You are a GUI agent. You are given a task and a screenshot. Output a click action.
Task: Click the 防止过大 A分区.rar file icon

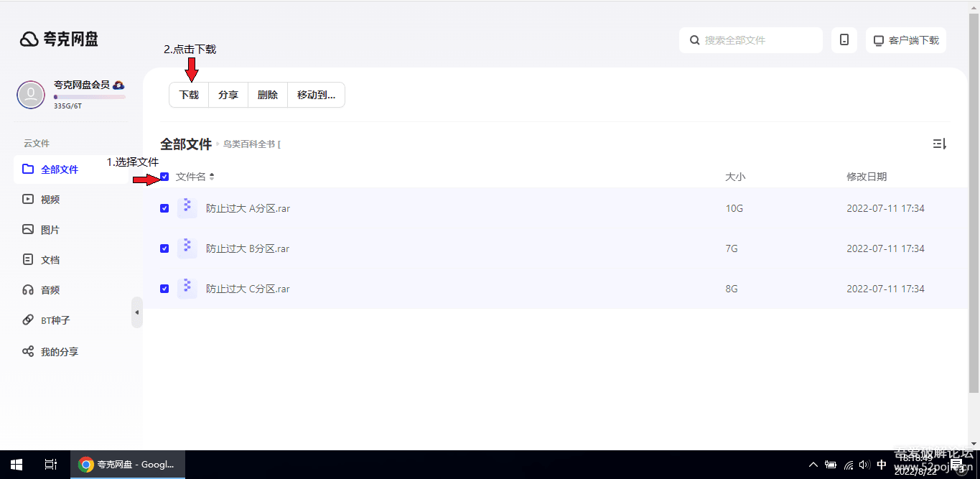click(x=187, y=208)
